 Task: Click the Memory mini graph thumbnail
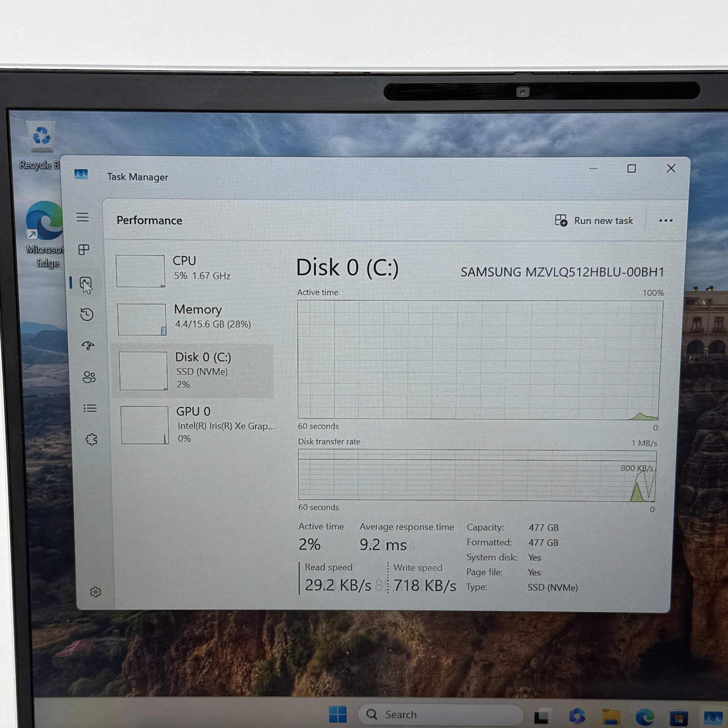(142, 319)
